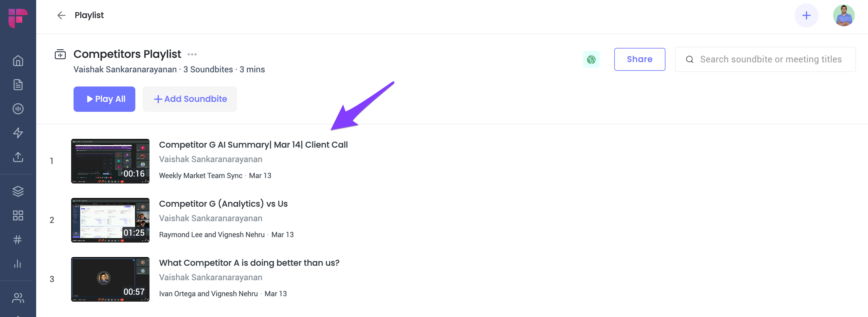Open the Competitor G (Analytics) vs Us thumbnail
The height and width of the screenshot is (317, 868).
tap(110, 220)
